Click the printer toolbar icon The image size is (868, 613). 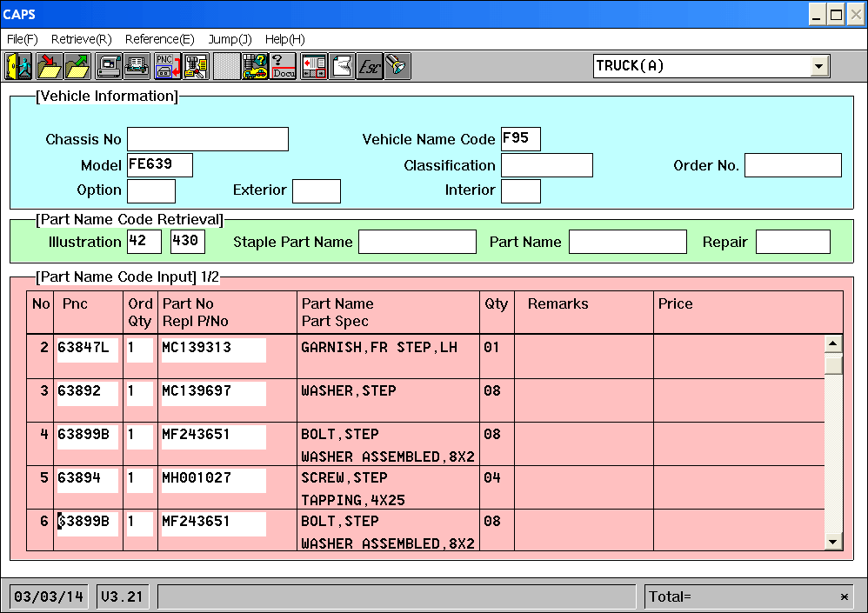[137, 66]
